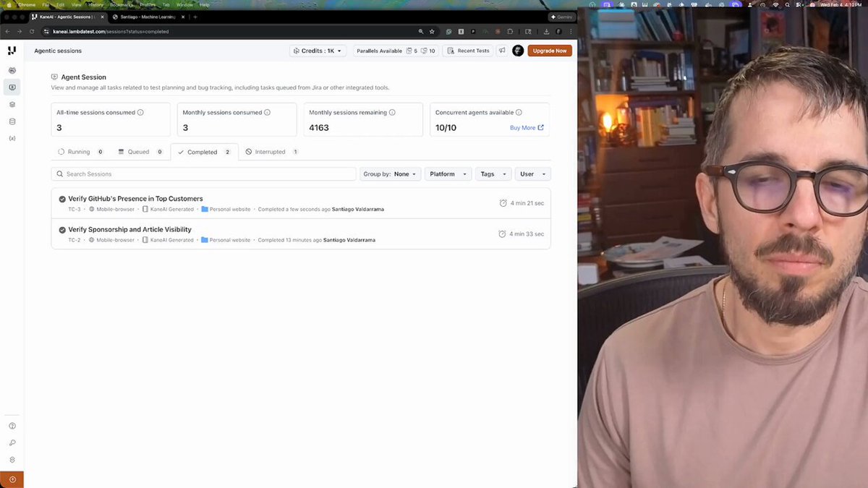Click the check icon of Verify Sponsorship row
Viewport: 868px width, 488px height.
62,230
